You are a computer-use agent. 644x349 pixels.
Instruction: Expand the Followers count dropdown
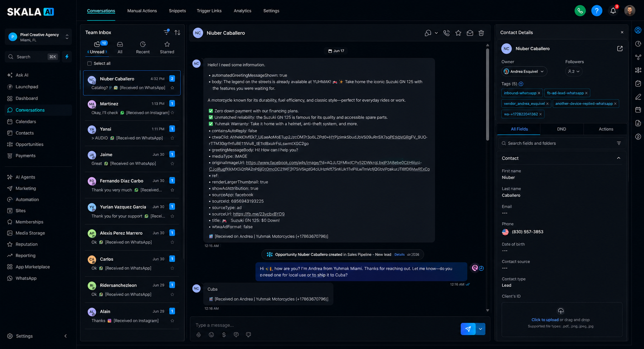pos(573,71)
